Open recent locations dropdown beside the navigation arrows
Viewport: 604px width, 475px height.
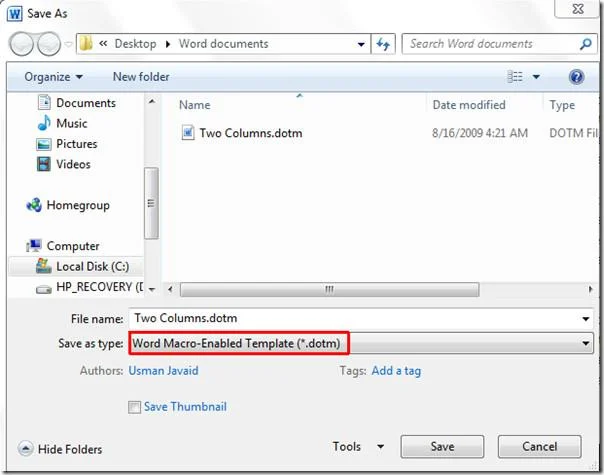[69, 44]
